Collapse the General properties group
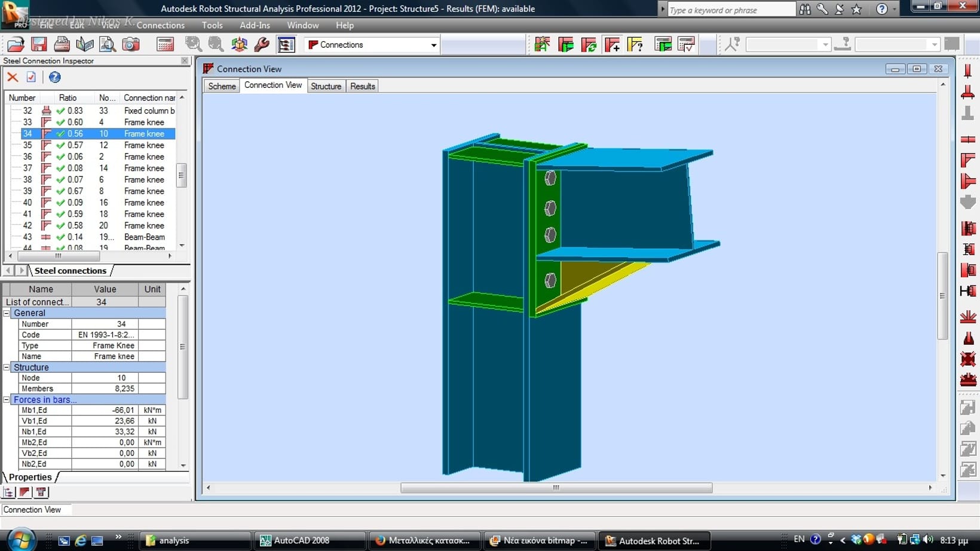 [x=7, y=313]
